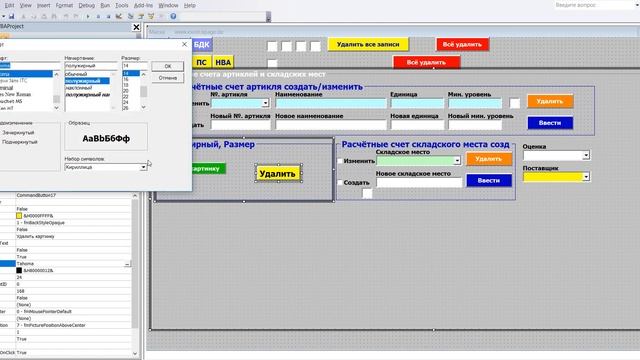Viewport: 640px width, 360px height.
Task: Open the Edit menu
Action: [9, 5]
